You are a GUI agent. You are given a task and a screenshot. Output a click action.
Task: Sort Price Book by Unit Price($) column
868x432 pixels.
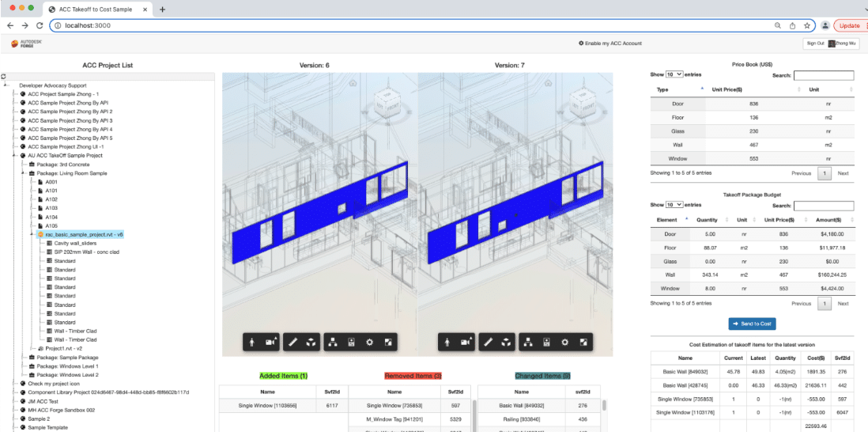[x=755, y=89]
